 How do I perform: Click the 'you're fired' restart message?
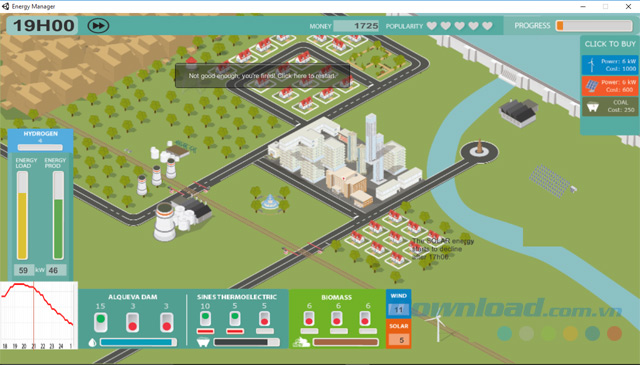262,76
